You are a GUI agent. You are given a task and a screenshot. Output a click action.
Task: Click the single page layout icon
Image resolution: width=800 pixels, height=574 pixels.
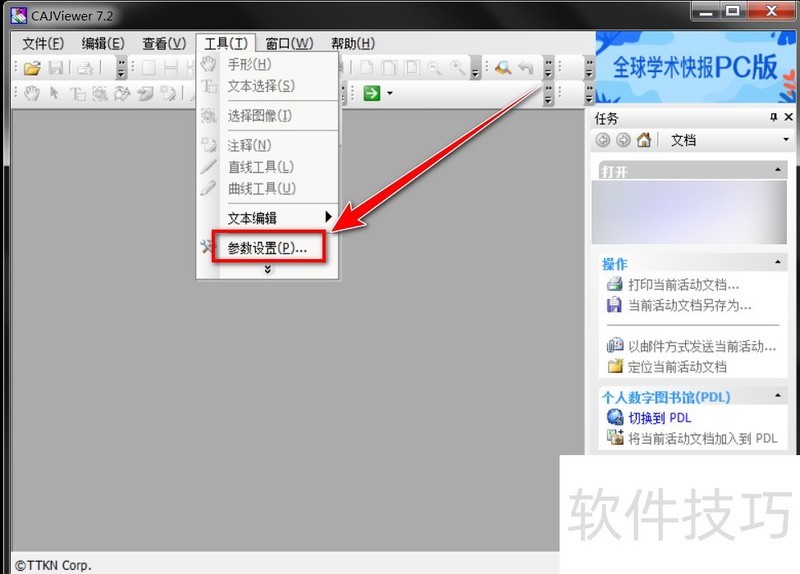tap(148, 68)
